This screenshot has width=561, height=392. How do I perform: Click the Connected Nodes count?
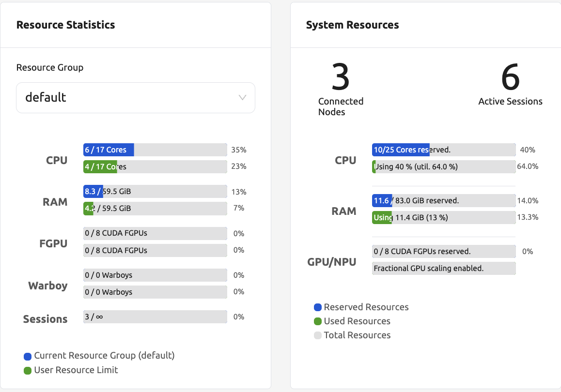341,77
